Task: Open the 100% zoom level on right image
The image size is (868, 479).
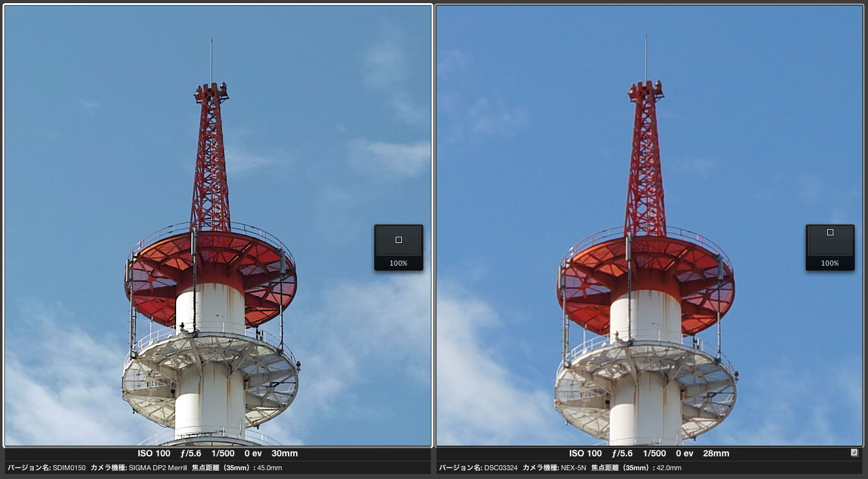Action: [x=830, y=263]
